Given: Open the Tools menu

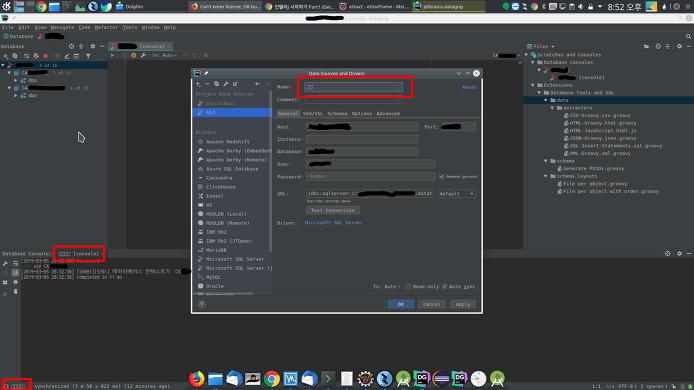Looking at the screenshot, I should [x=130, y=27].
